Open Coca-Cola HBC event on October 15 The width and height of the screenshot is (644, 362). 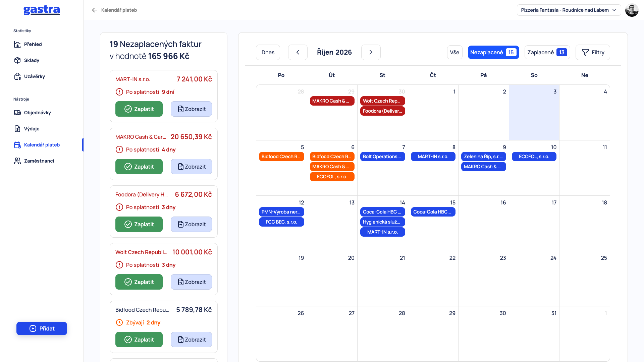[433, 212]
